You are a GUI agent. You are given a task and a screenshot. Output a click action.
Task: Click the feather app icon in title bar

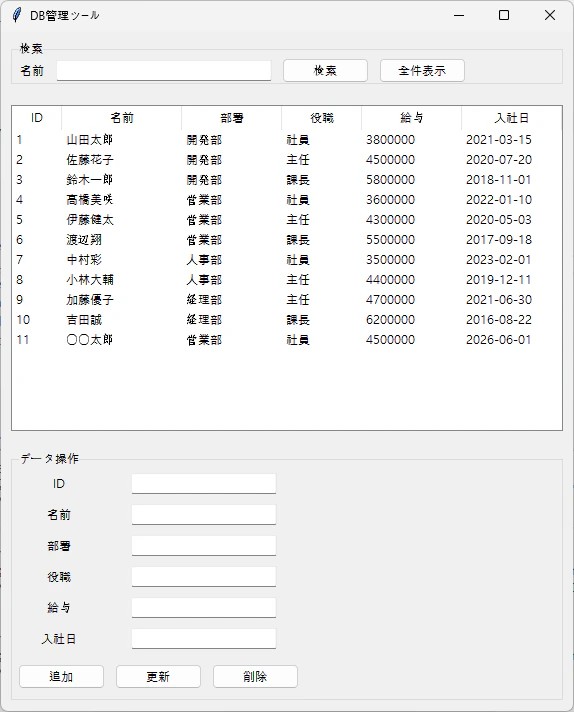click(17, 15)
